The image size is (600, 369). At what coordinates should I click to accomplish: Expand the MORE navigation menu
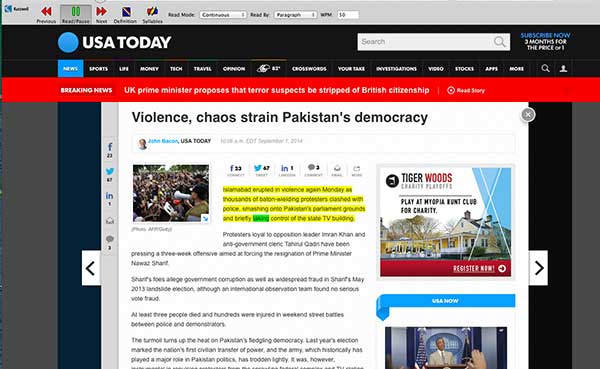point(517,69)
